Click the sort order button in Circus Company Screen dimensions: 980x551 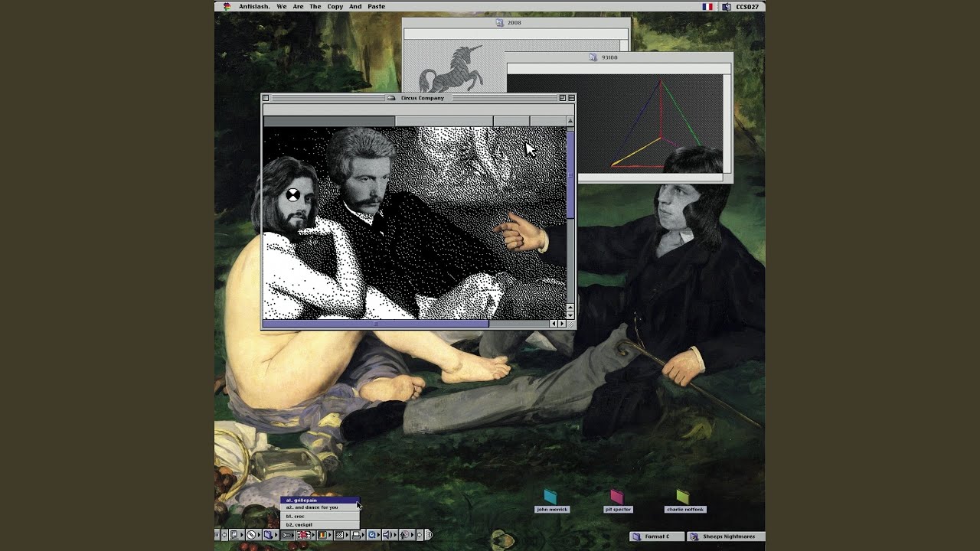(570, 121)
